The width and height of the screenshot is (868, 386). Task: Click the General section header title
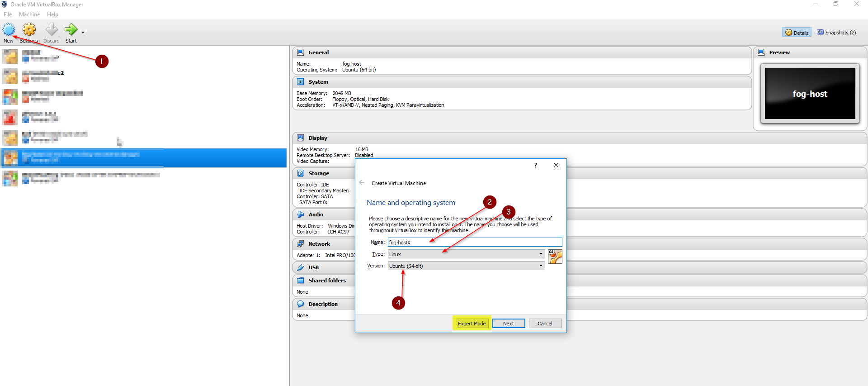[319, 52]
